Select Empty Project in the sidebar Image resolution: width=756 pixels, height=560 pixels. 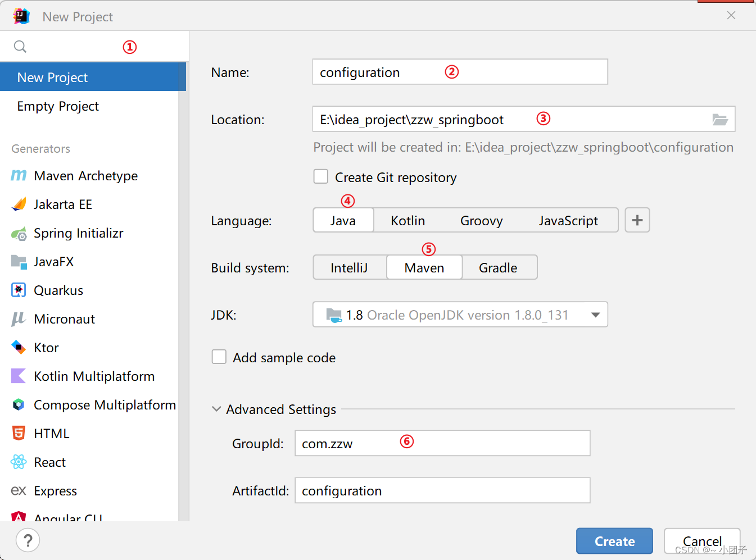89,106
